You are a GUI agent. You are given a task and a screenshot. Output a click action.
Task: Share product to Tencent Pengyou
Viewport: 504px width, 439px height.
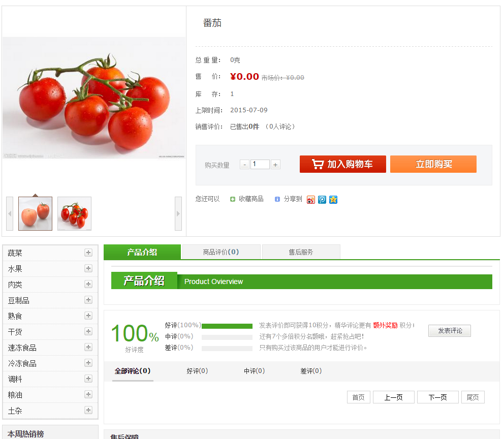click(322, 200)
